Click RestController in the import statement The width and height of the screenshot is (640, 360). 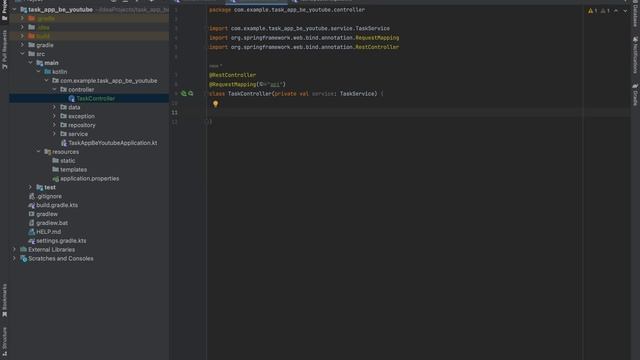pos(377,47)
